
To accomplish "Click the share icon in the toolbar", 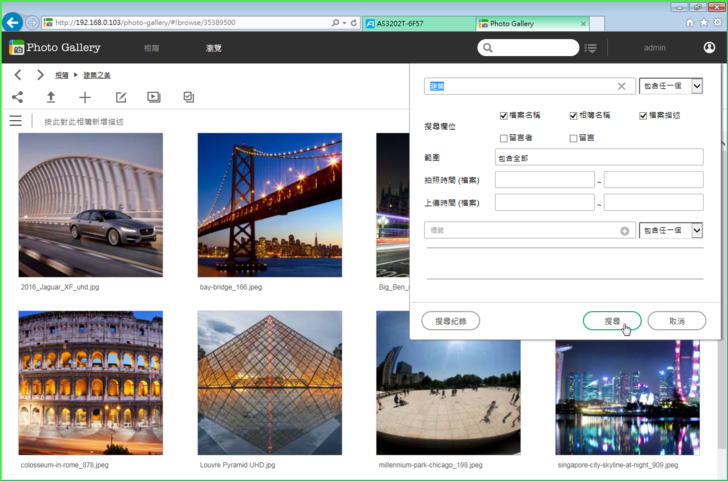I will click(x=17, y=97).
